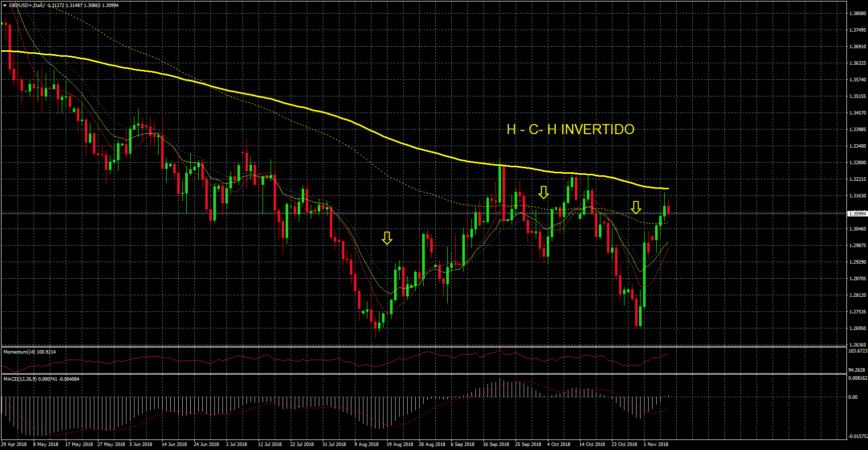The height and width of the screenshot is (450, 868).
Task: Click the 29 Apr 2018 date label
Action: pos(14,444)
